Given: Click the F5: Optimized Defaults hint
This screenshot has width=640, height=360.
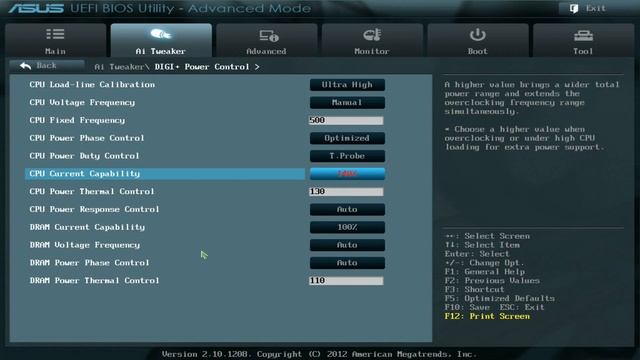Looking at the screenshot, I should (x=500, y=299).
